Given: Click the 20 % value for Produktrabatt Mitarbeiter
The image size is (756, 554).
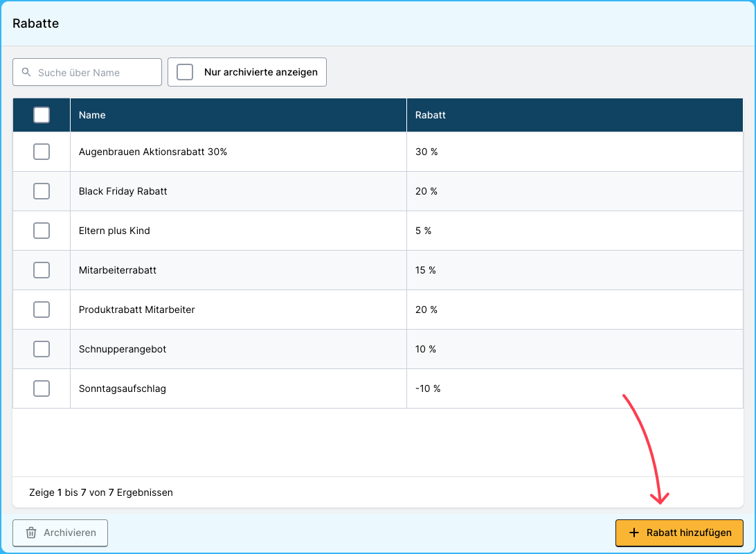Looking at the screenshot, I should pos(426,310).
